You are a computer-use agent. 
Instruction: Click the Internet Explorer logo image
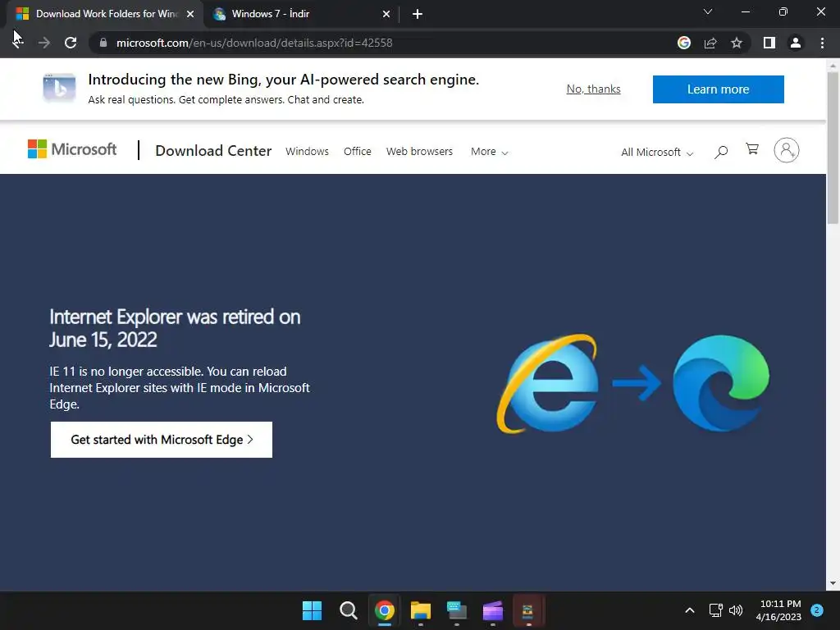click(548, 383)
